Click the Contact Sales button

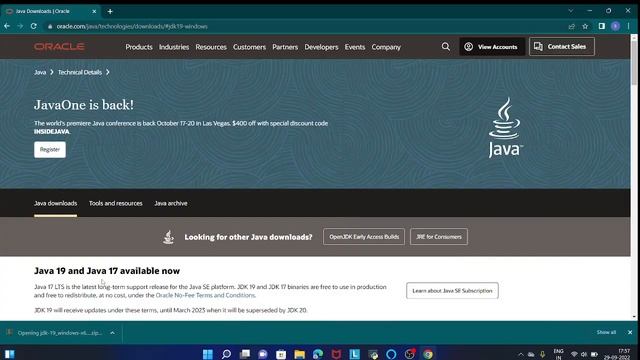(562, 47)
